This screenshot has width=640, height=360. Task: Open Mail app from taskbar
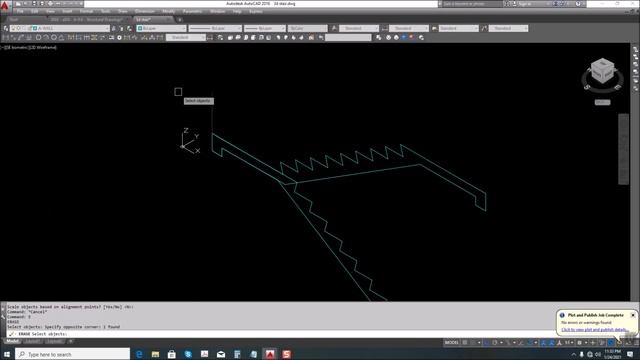(221, 354)
